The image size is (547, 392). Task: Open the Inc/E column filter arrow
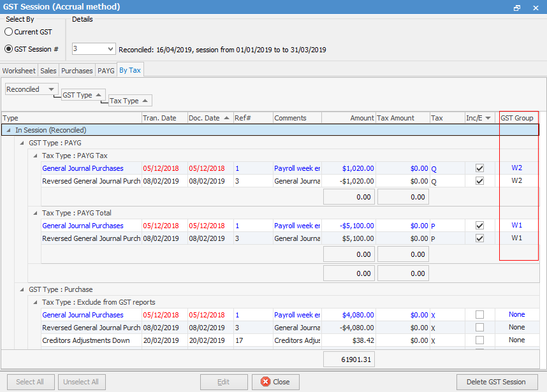(x=488, y=118)
